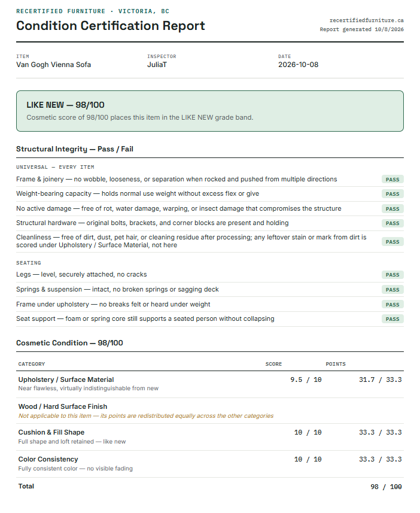
Task: Click the recertifiedfurniture.ca website link
Action: coord(366,20)
